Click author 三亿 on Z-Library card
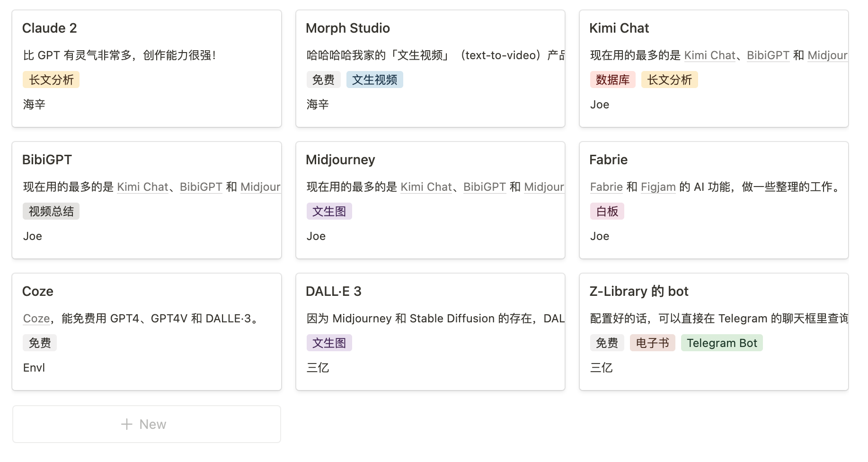 coord(601,368)
